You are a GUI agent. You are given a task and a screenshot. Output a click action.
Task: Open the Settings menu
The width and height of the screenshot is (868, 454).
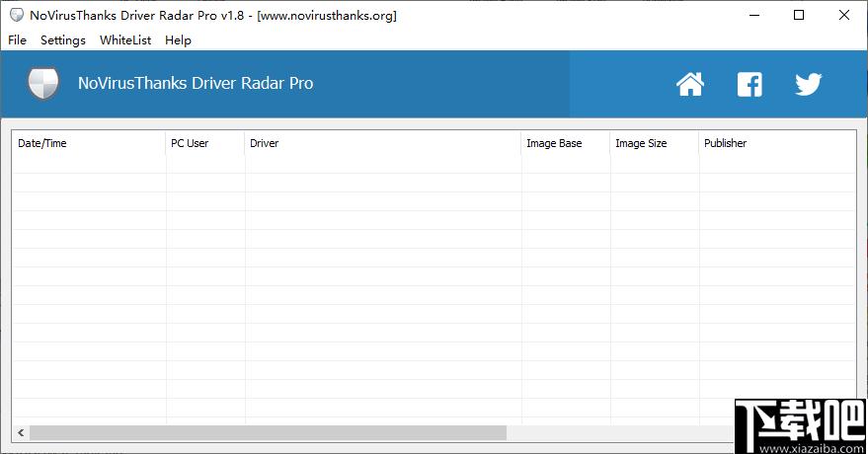pos(63,39)
